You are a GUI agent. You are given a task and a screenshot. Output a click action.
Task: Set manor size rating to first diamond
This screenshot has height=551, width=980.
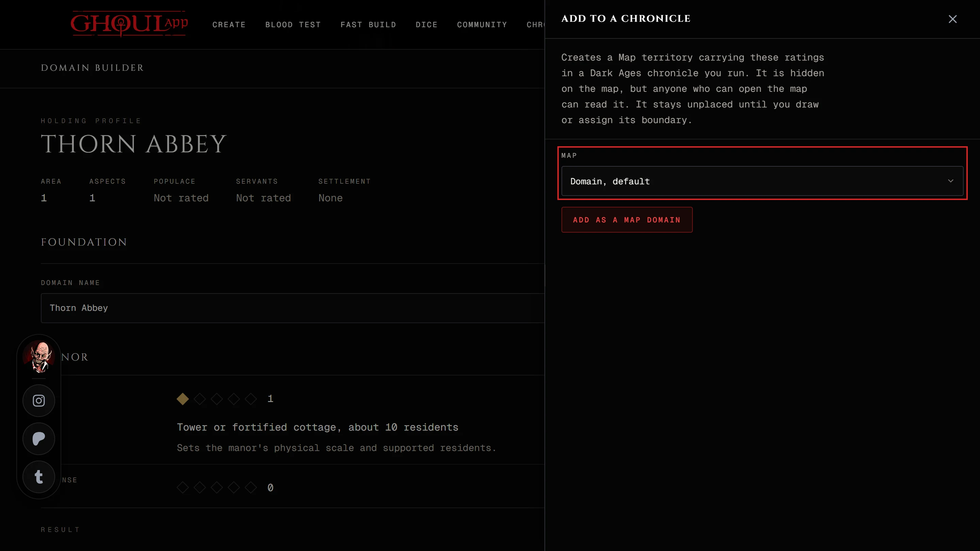coord(183,399)
